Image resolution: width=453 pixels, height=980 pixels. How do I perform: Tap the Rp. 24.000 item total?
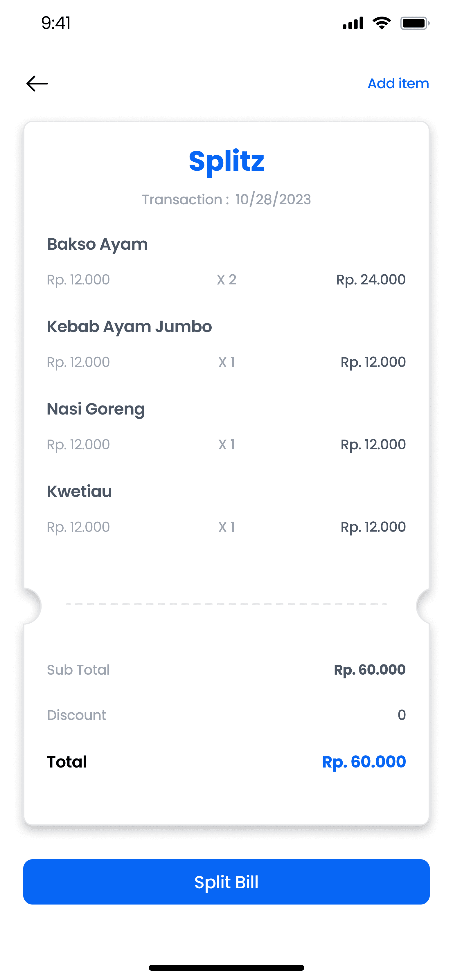371,280
